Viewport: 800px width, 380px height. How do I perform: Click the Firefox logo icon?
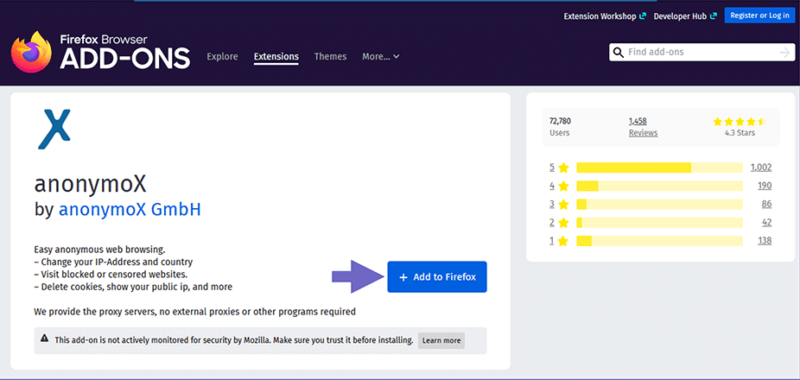click(x=31, y=52)
